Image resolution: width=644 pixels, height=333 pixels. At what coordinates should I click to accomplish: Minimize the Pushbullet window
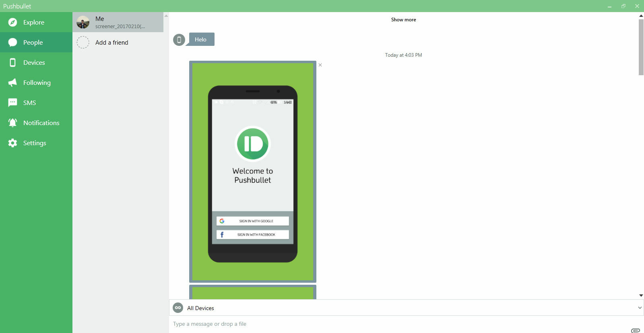tap(609, 6)
